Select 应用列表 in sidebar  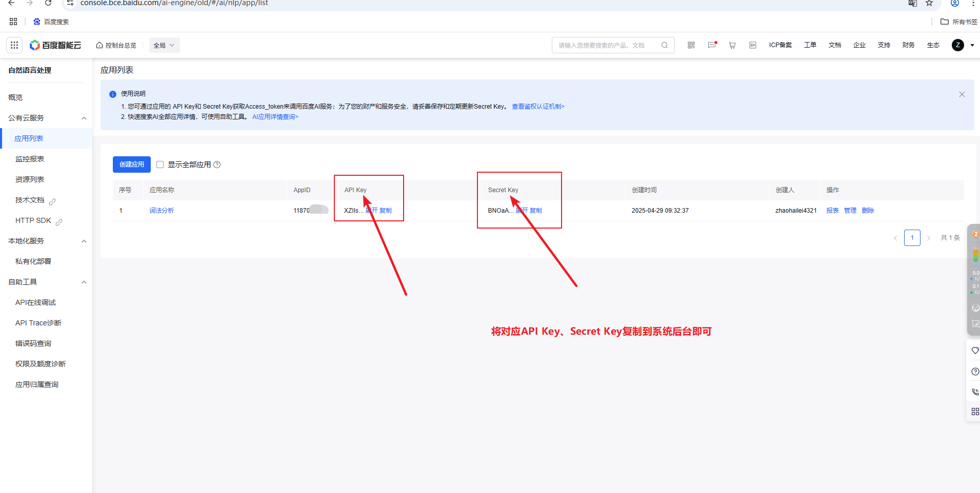pos(46,138)
